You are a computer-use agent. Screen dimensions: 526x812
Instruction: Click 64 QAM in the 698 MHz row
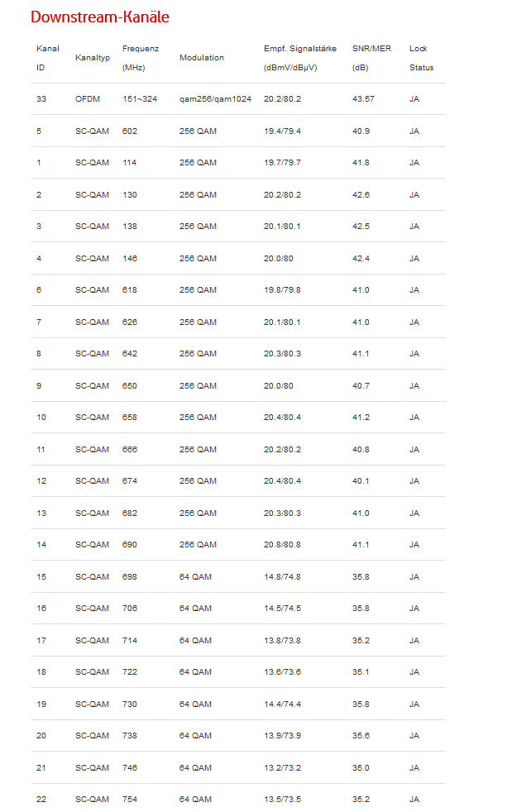pyautogui.click(x=195, y=577)
